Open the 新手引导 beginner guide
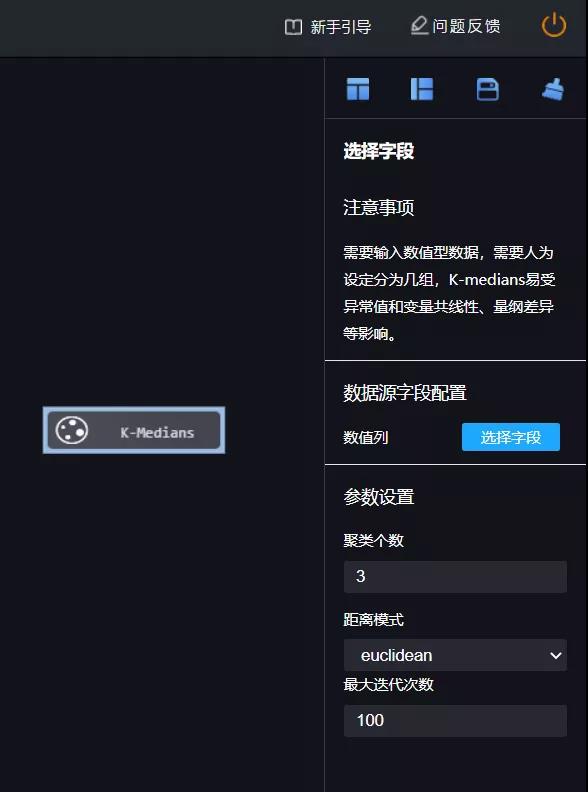 click(341, 27)
